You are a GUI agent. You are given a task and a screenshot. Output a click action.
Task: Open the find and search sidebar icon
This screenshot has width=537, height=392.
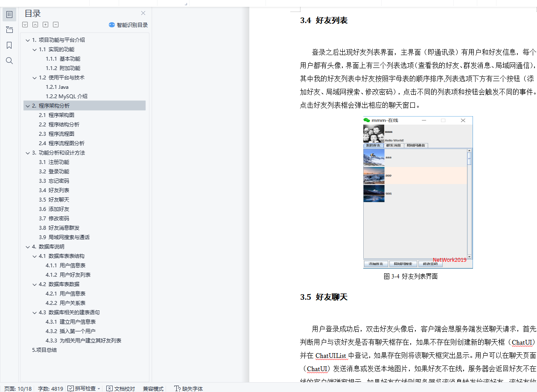pos(9,61)
